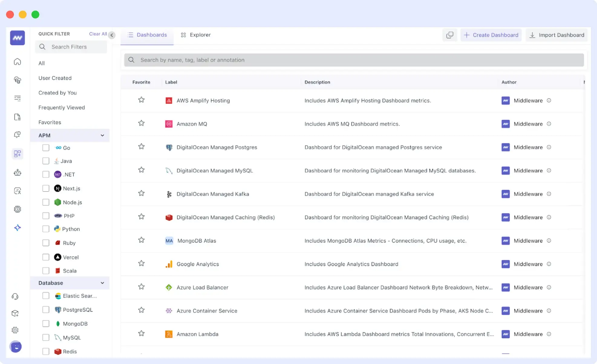Select the Created by You filter
The image size is (597, 364).
coord(57,93)
